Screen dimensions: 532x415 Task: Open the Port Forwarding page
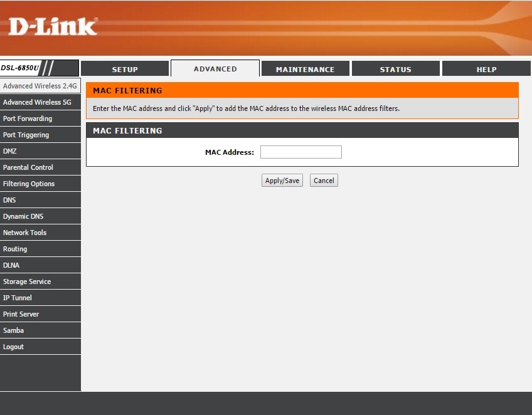pos(28,118)
